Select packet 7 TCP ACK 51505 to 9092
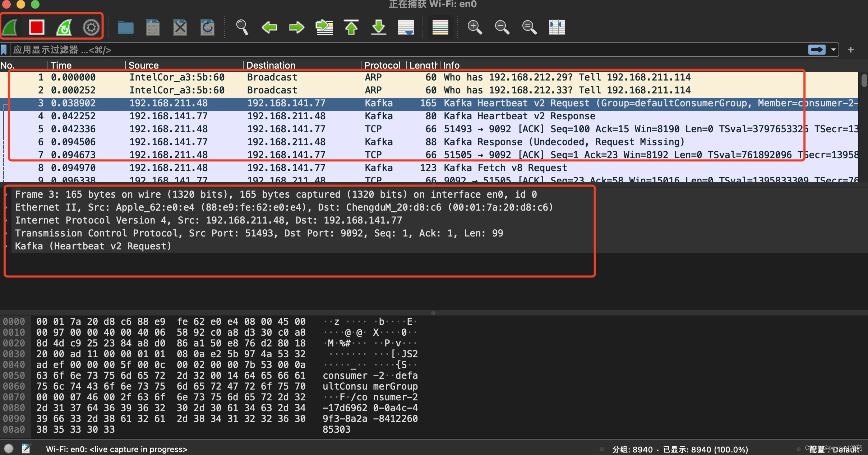Screen dimensions: 868x455 [x=429, y=155]
